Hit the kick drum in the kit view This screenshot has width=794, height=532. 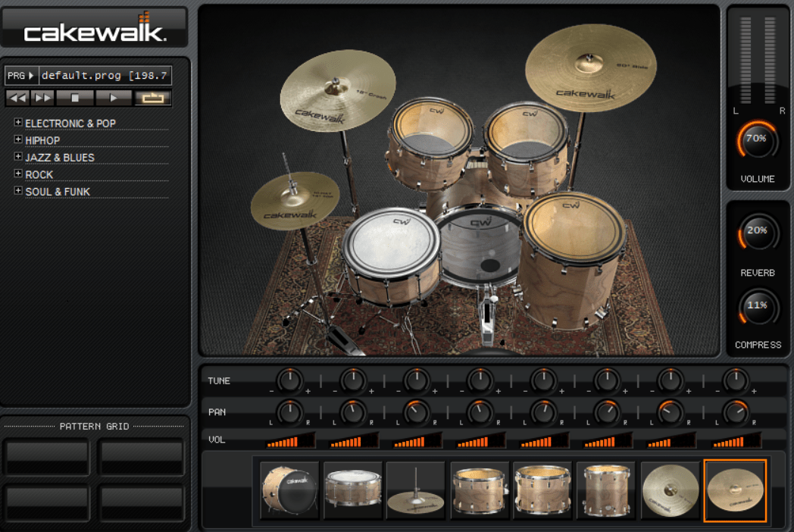click(x=479, y=246)
